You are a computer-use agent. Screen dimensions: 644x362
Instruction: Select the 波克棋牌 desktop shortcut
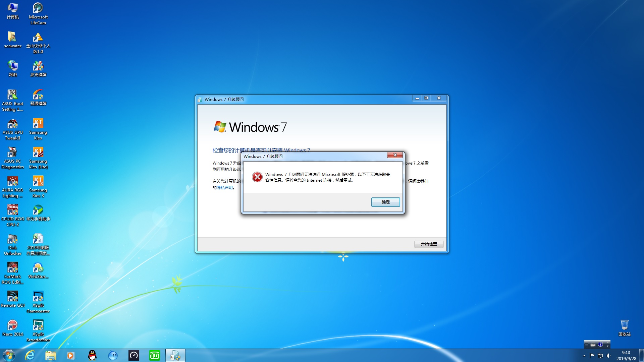pos(38,68)
